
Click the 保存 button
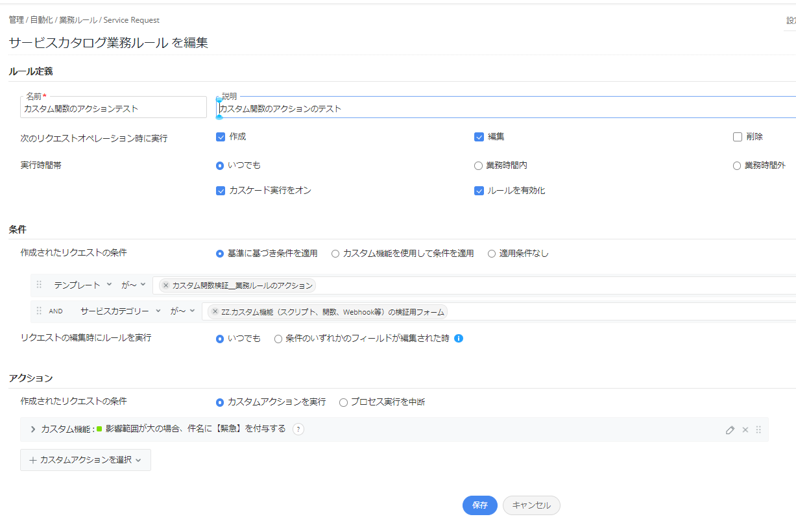tap(479, 505)
